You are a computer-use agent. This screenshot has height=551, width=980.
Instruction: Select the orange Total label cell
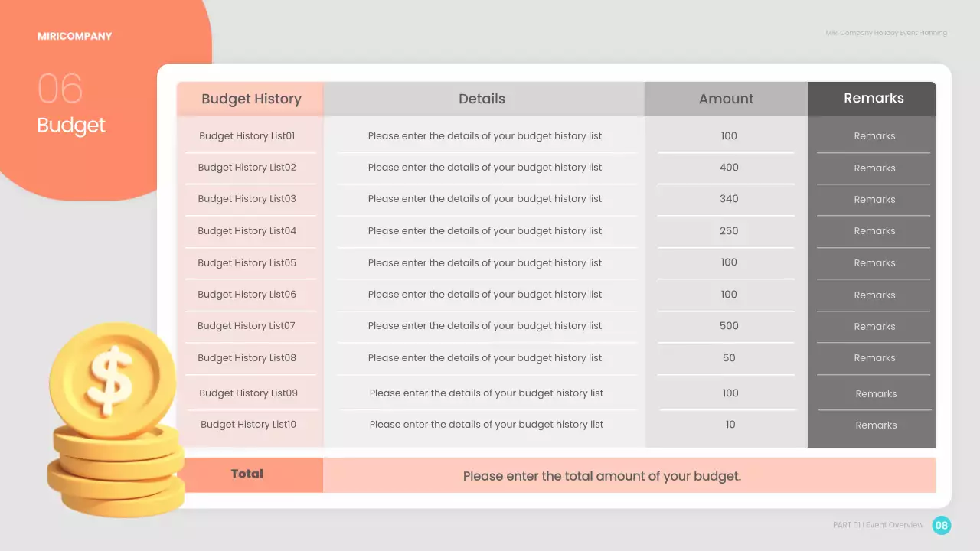pyautogui.click(x=247, y=474)
